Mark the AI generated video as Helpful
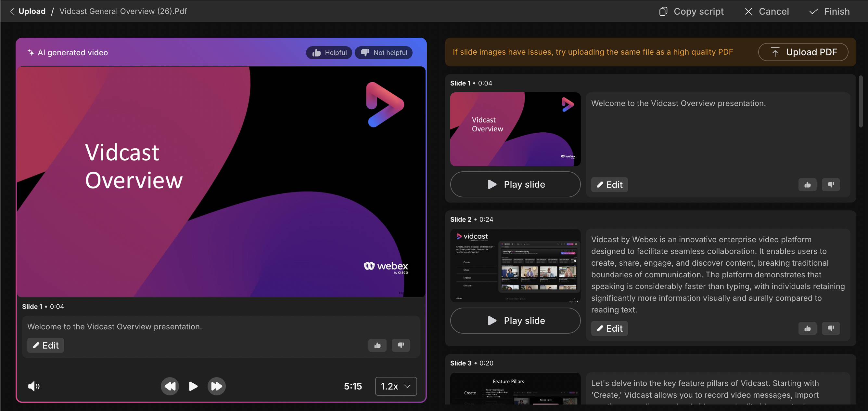This screenshot has width=868, height=411. (x=329, y=53)
